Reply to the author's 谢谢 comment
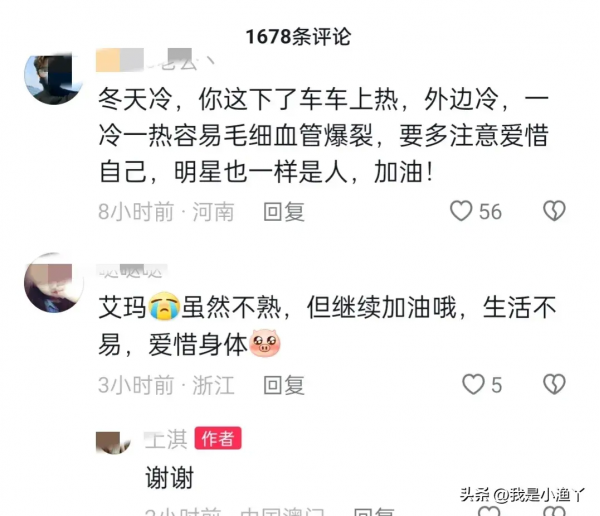The width and height of the screenshot is (600, 516). click(373, 512)
